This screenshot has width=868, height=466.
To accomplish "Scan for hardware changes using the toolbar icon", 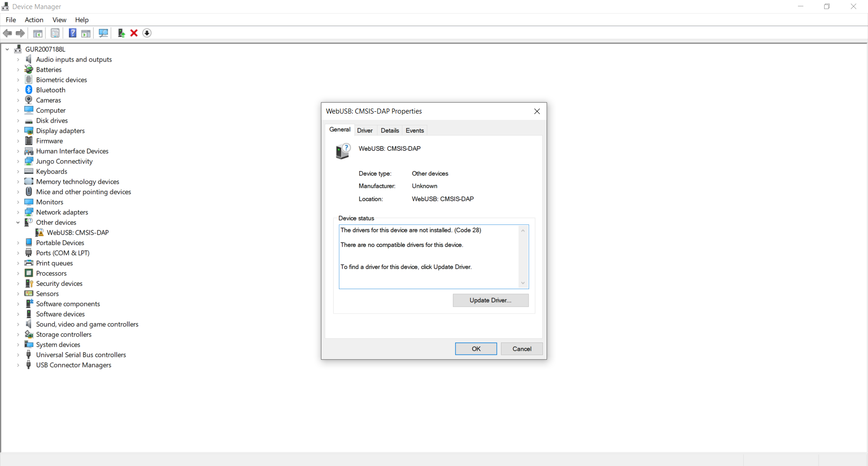I will tap(104, 33).
